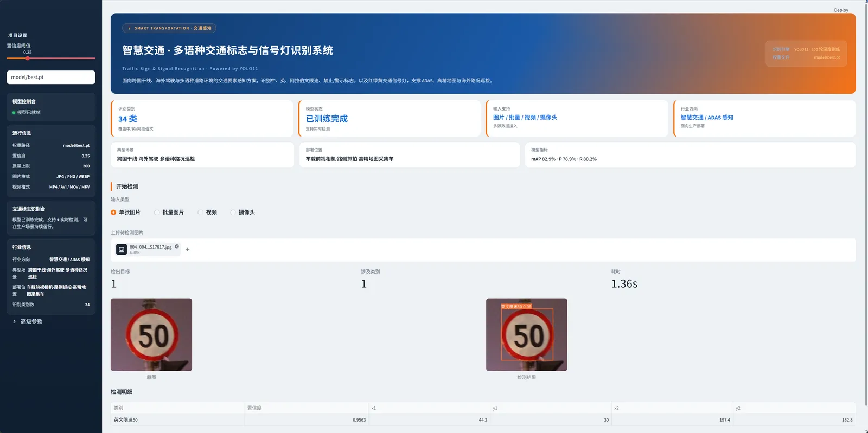Select the 182.8 cell in the table
The image size is (868, 433).
click(794, 420)
